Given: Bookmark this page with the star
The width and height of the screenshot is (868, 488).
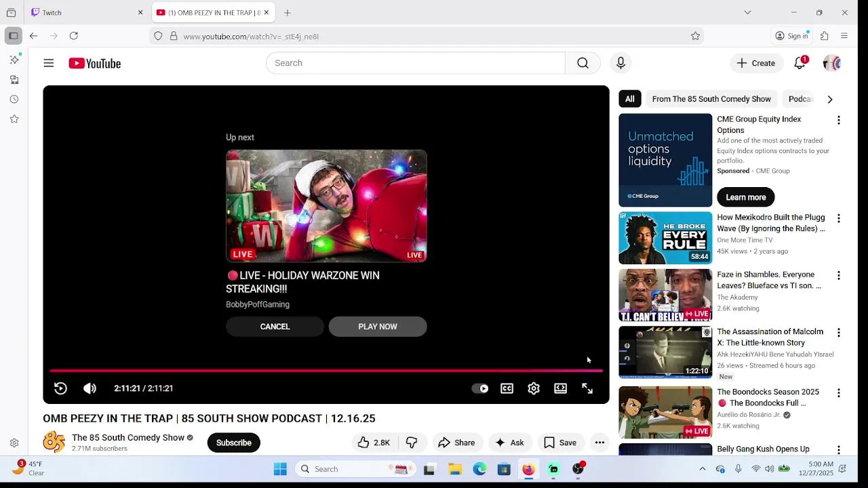Looking at the screenshot, I should click(x=695, y=36).
